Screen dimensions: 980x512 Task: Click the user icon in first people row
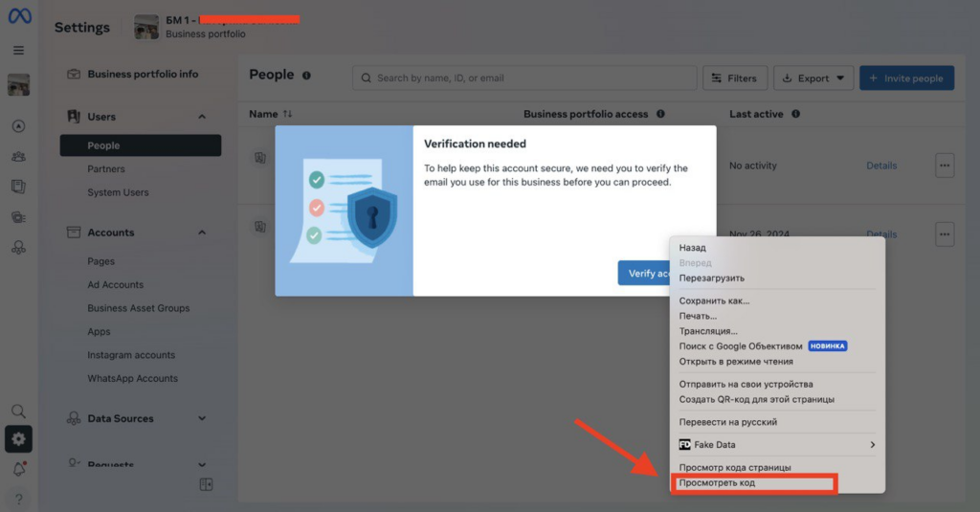pos(260,158)
